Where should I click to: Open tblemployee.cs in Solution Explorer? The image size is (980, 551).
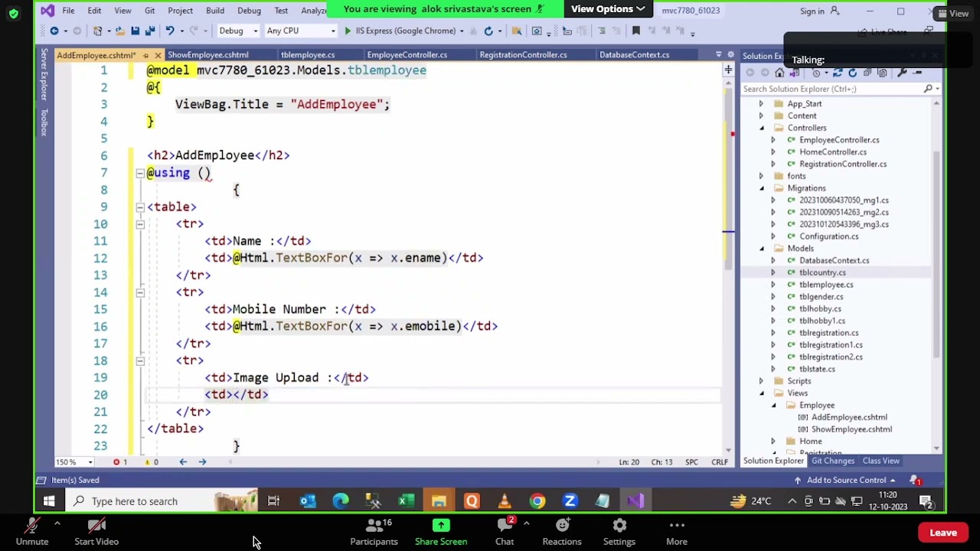pyautogui.click(x=826, y=285)
